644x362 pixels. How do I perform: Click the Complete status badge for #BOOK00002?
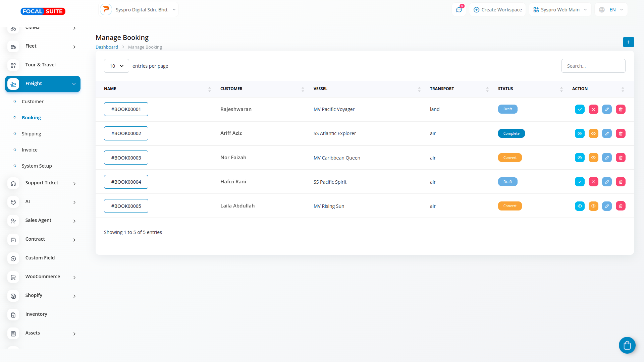pyautogui.click(x=511, y=133)
